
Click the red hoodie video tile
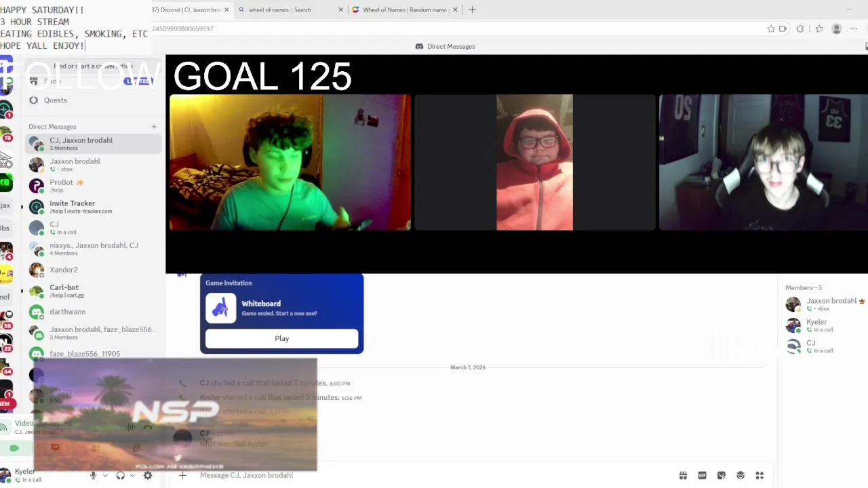pos(535,163)
